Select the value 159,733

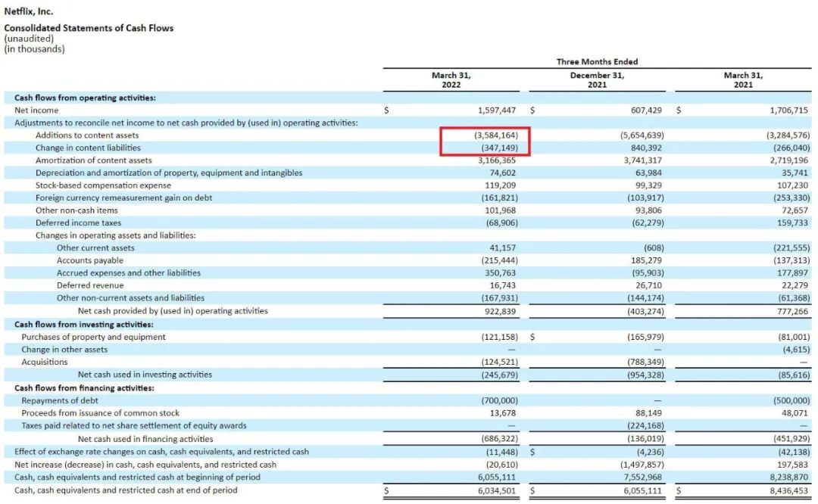click(792, 223)
